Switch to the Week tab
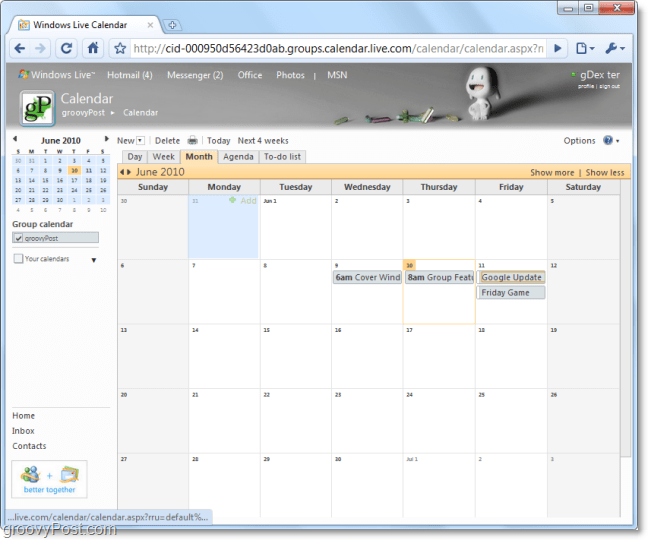 (x=164, y=157)
